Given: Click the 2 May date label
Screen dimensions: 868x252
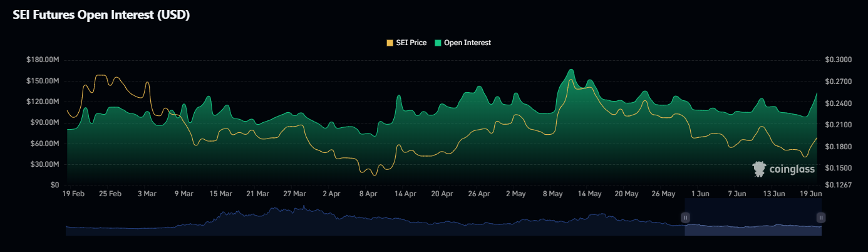Looking at the screenshot, I should pos(515,194).
